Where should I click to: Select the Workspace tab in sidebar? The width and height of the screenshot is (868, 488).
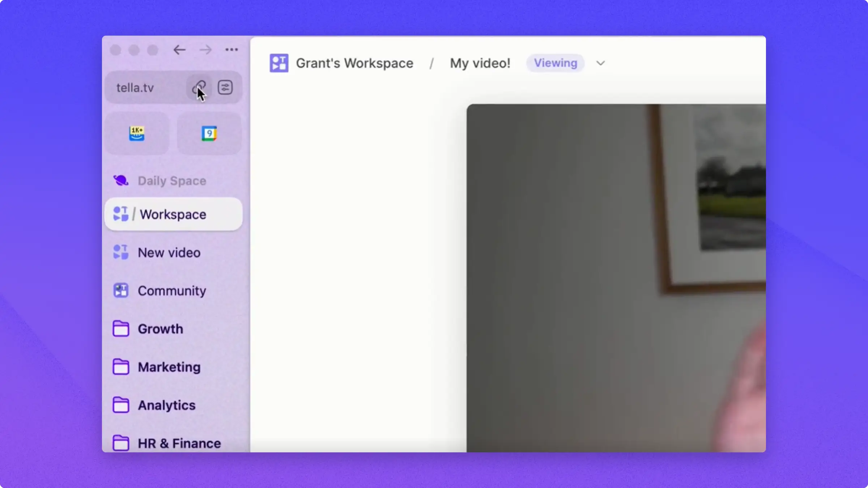(173, 214)
